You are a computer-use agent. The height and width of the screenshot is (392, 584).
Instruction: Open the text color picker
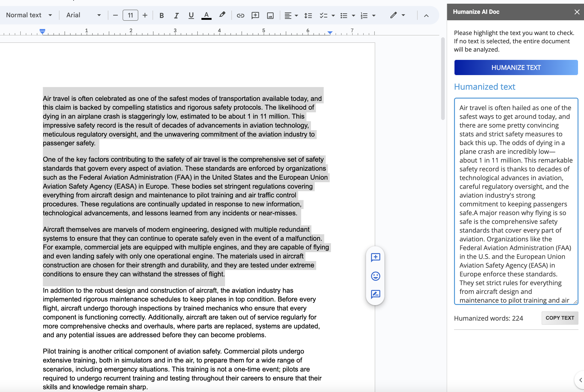pyautogui.click(x=206, y=15)
